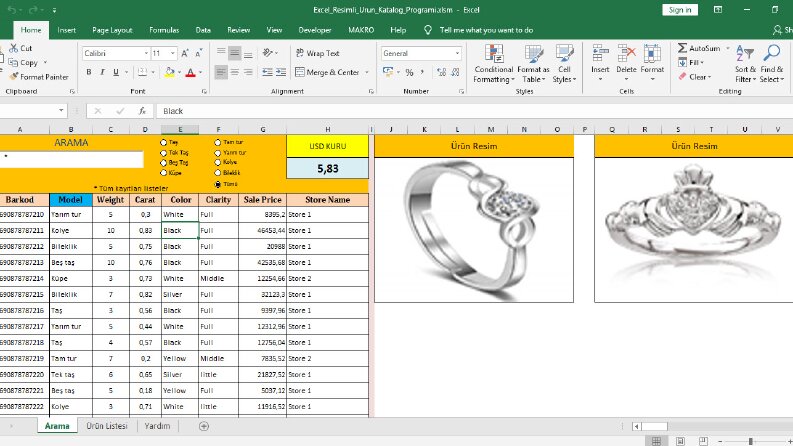Click the red Font Color swatch
Viewport: 793px width, 446px height.
point(191,72)
